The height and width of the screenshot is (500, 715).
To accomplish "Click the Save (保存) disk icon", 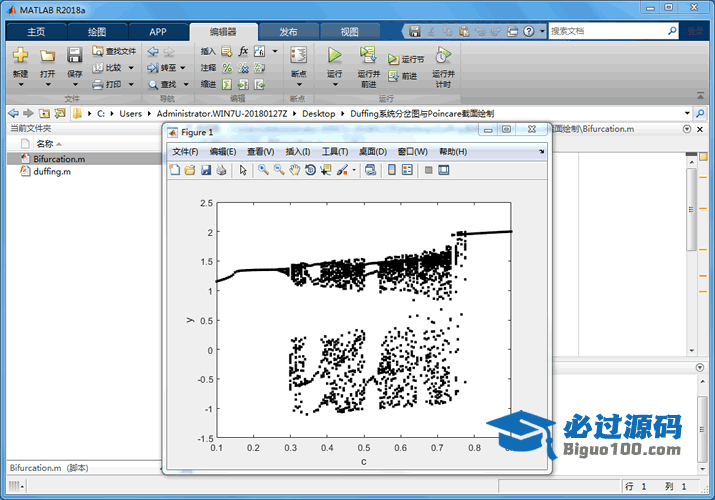I will [74, 55].
